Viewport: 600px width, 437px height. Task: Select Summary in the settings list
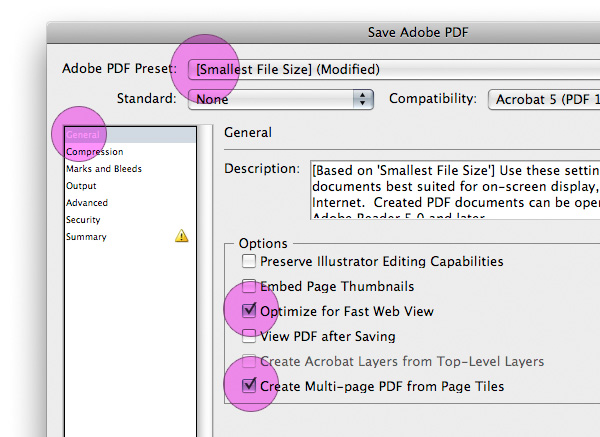coord(130,237)
